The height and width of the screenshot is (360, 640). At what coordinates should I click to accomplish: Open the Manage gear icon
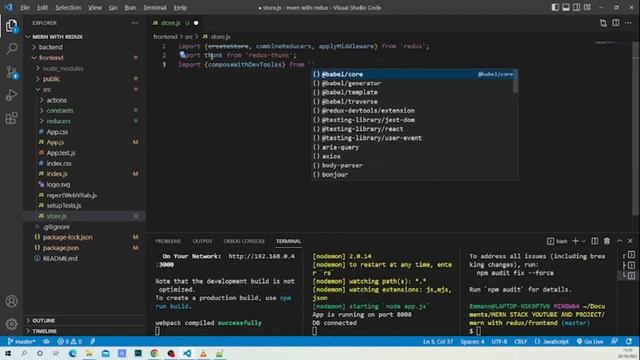coord(11,324)
